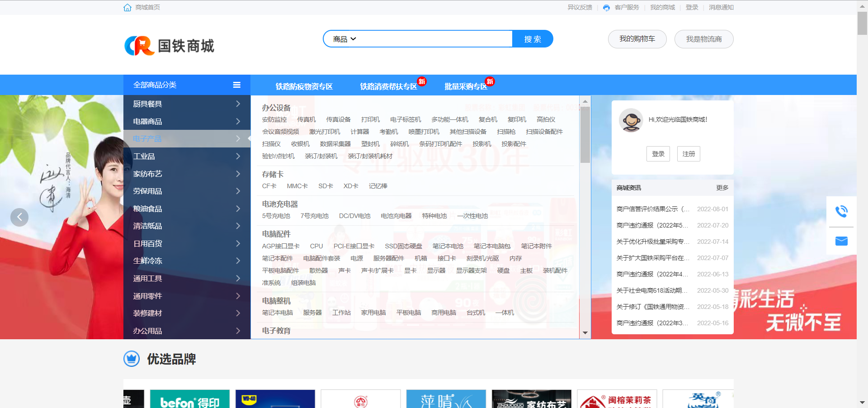Open 批量采购专区 tab
The image size is (868, 408).
(x=466, y=86)
